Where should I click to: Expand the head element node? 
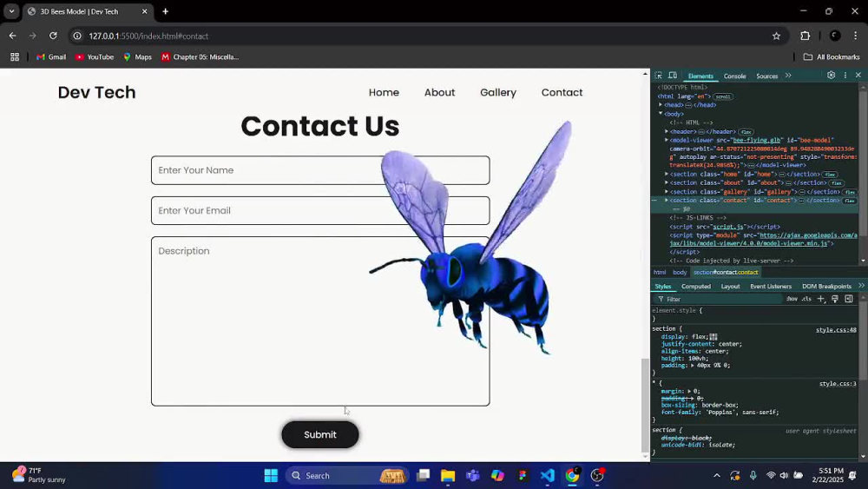661,105
